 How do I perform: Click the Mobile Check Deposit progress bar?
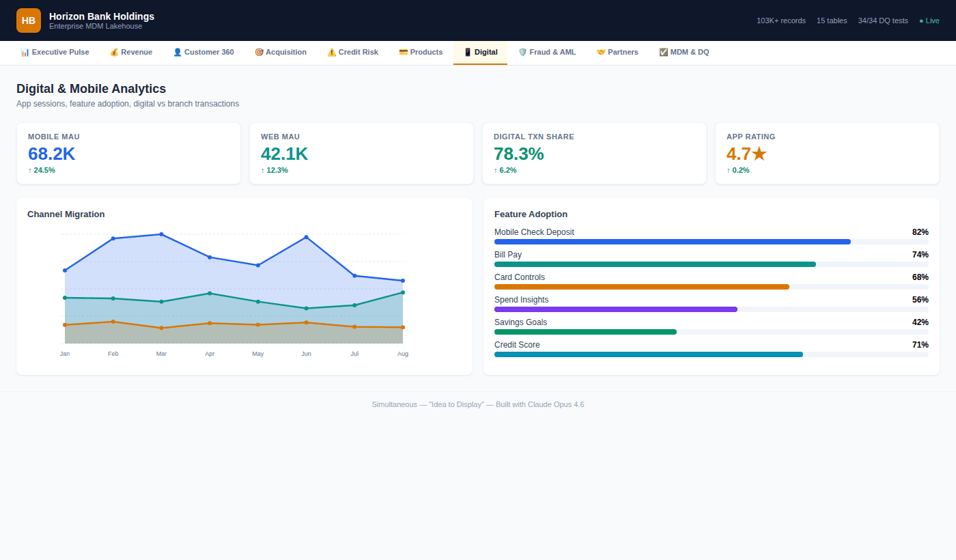[x=673, y=242]
